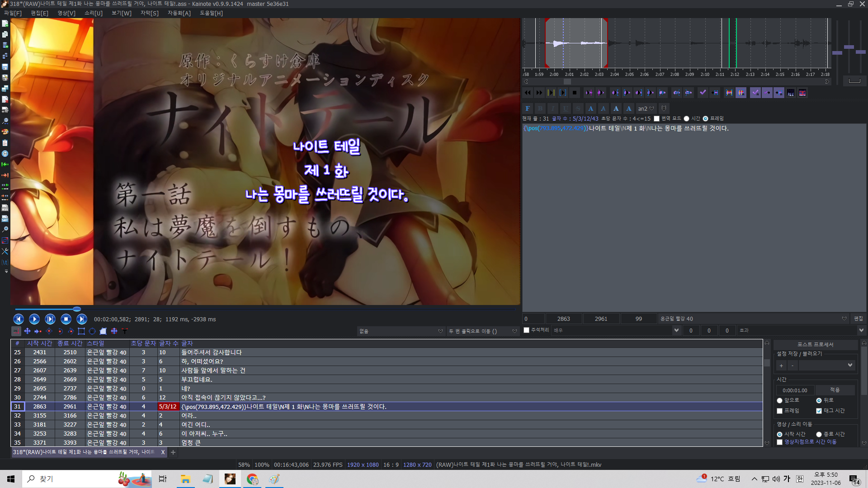The image size is (868, 488).
Task: Click the plus button to save settings
Action: 781,366
